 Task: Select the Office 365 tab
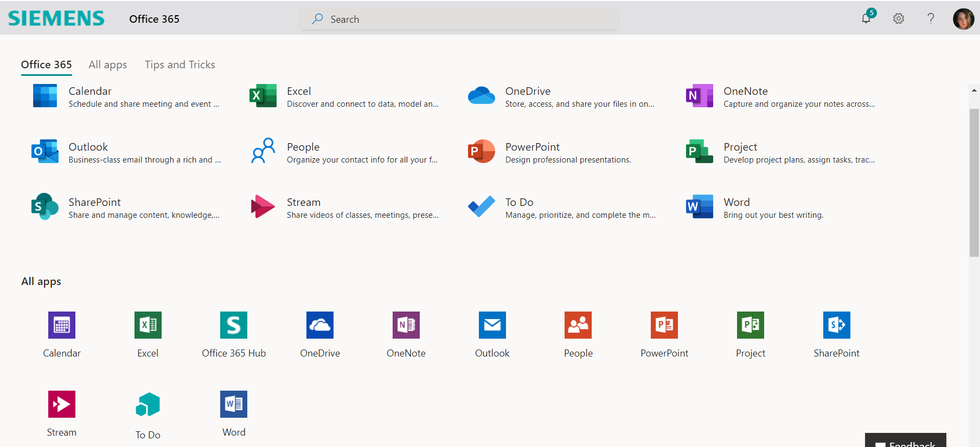pos(46,64)
